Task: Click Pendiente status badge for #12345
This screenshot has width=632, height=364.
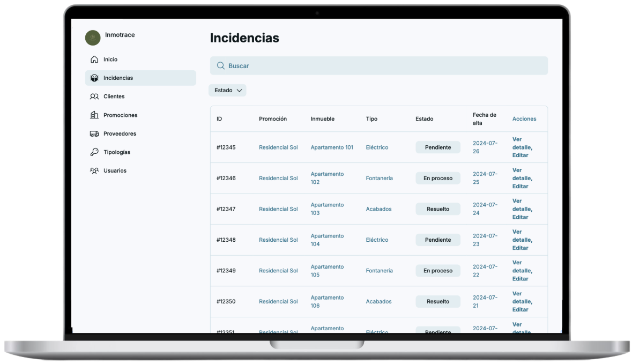Action: [437, 147]
